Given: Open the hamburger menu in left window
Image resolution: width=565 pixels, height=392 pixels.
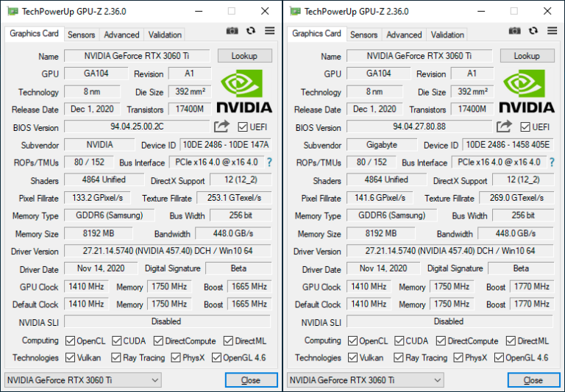Looking at the screenshot, I should click(269, 31).
